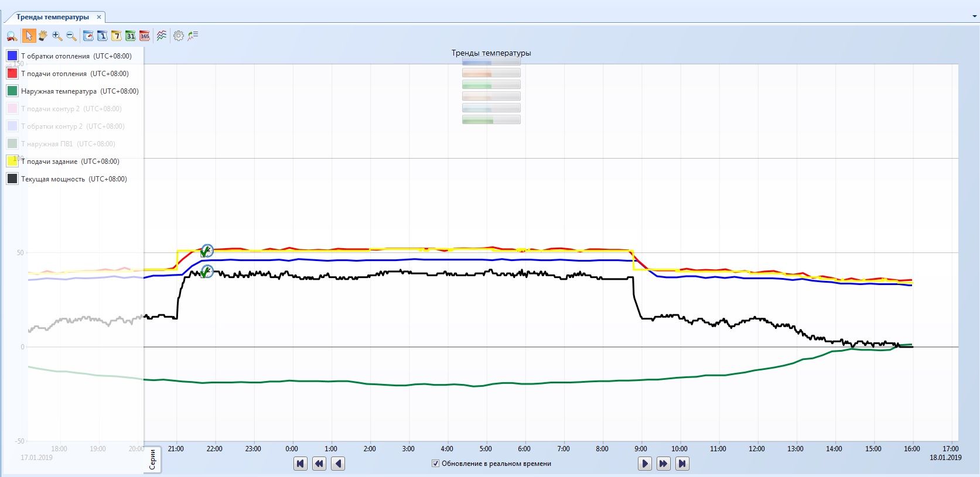Open trend settings gear icon
The image size is (980, 477).
(179, 36)
